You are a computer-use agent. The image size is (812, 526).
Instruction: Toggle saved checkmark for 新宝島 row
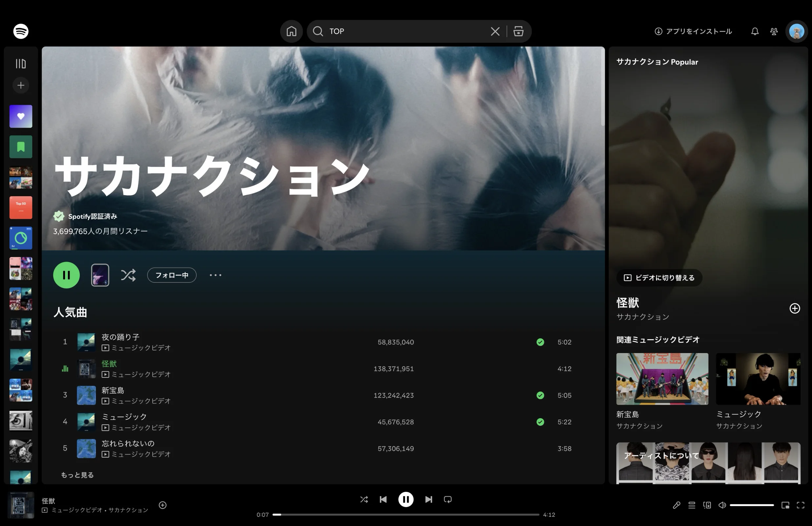[x=540, y=395]
